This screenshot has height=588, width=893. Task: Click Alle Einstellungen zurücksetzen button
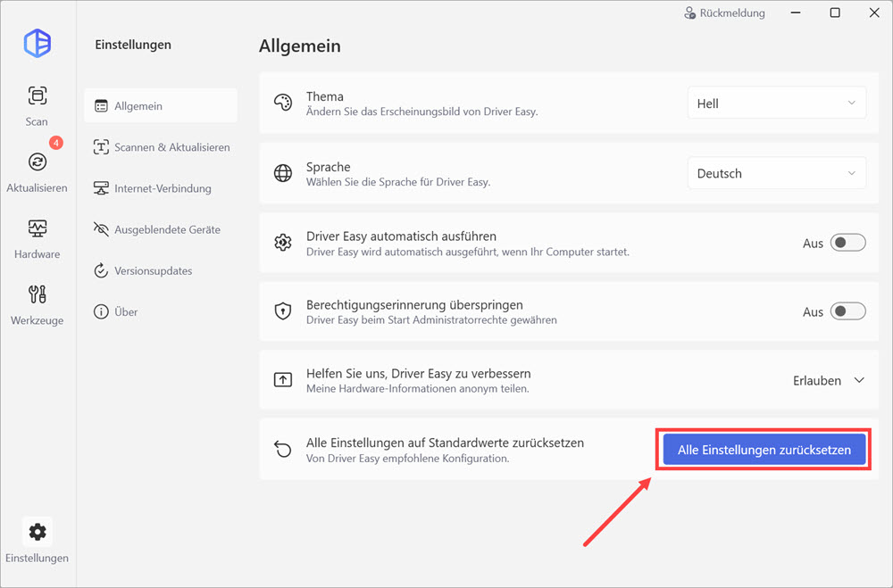pos(764,450)
